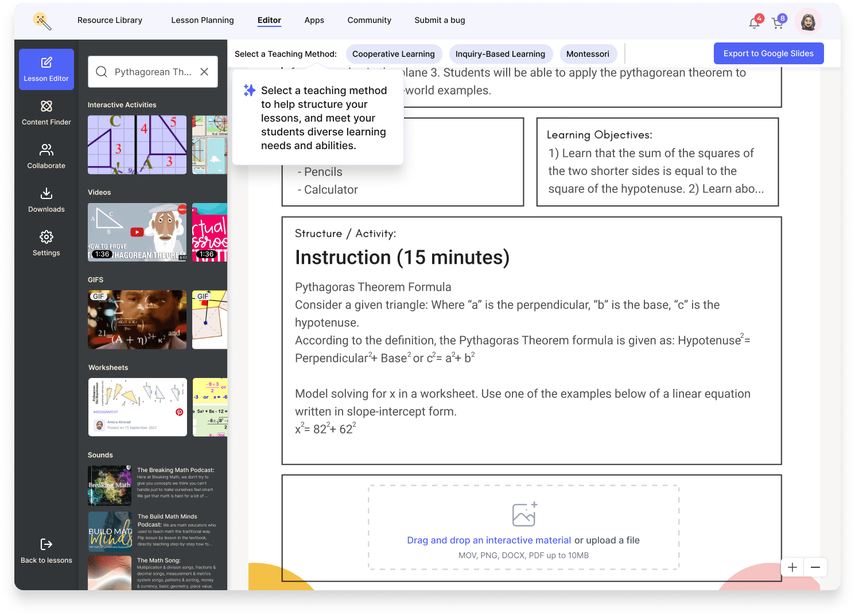The image size is (855, 616).
Task: Open the triangle squares interactive activity
Action: point(137,145)
